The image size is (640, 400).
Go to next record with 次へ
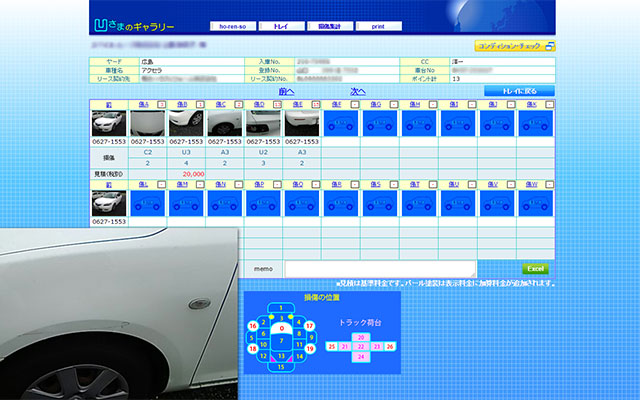358,91
